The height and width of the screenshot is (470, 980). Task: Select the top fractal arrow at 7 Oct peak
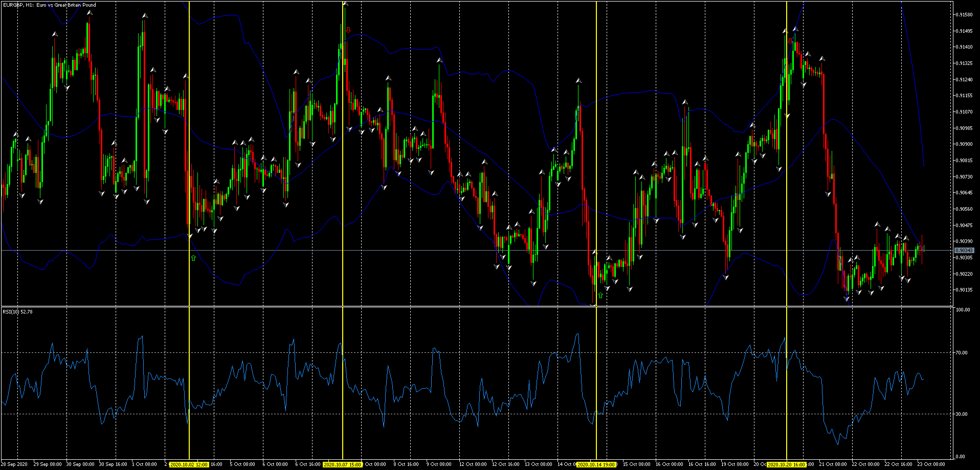[x=346, y=4]
